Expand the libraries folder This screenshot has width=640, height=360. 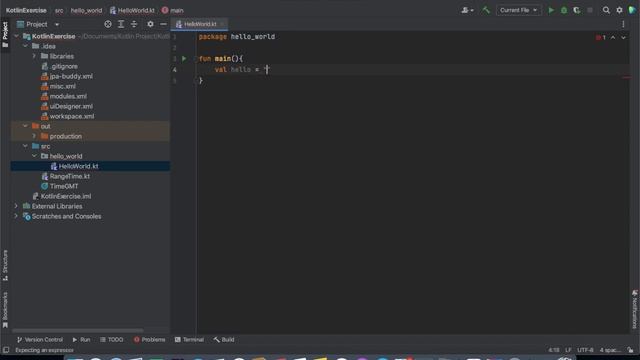click(34, 56)
